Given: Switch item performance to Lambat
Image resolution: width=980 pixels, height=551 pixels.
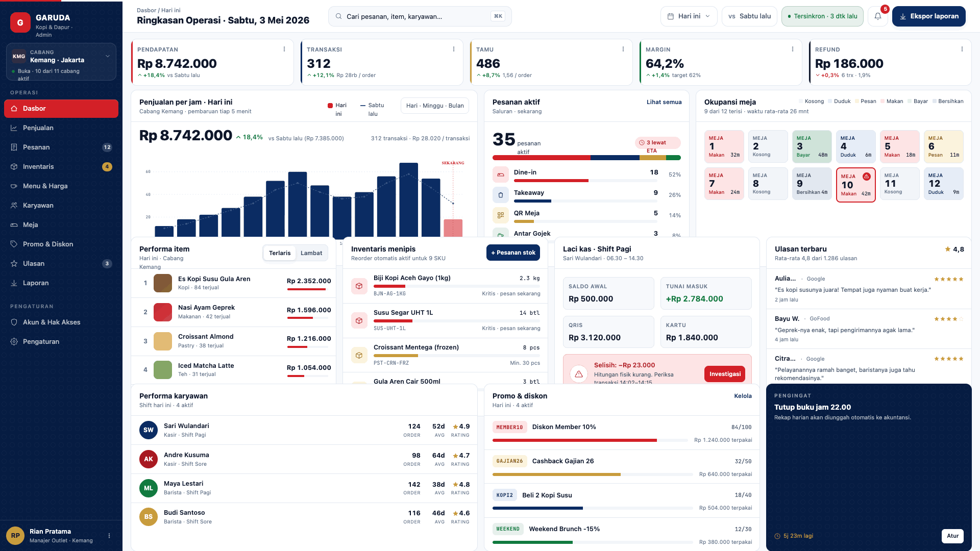Looking at the screenshot, I should point(311,253).
